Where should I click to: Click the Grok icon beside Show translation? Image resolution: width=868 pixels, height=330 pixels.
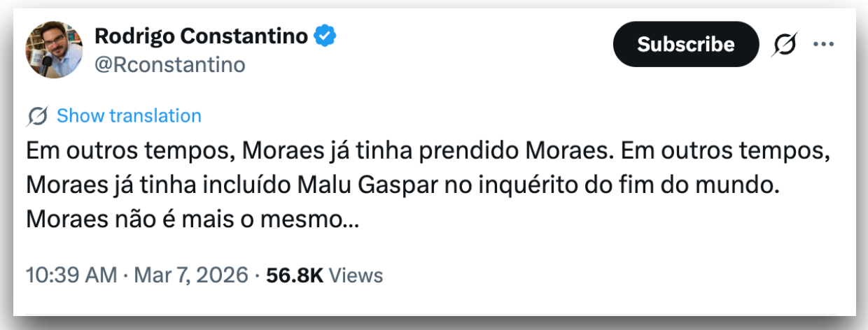pos(37,116)
